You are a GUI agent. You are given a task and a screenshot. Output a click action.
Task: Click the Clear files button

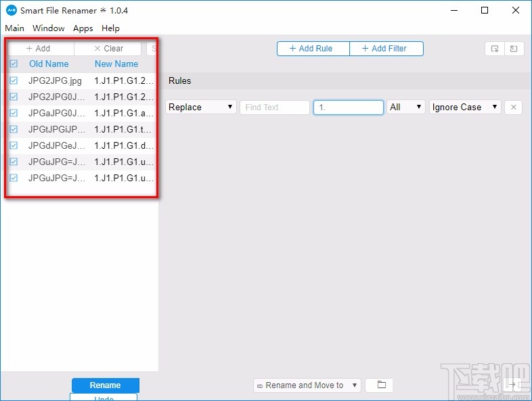point(108,49)
